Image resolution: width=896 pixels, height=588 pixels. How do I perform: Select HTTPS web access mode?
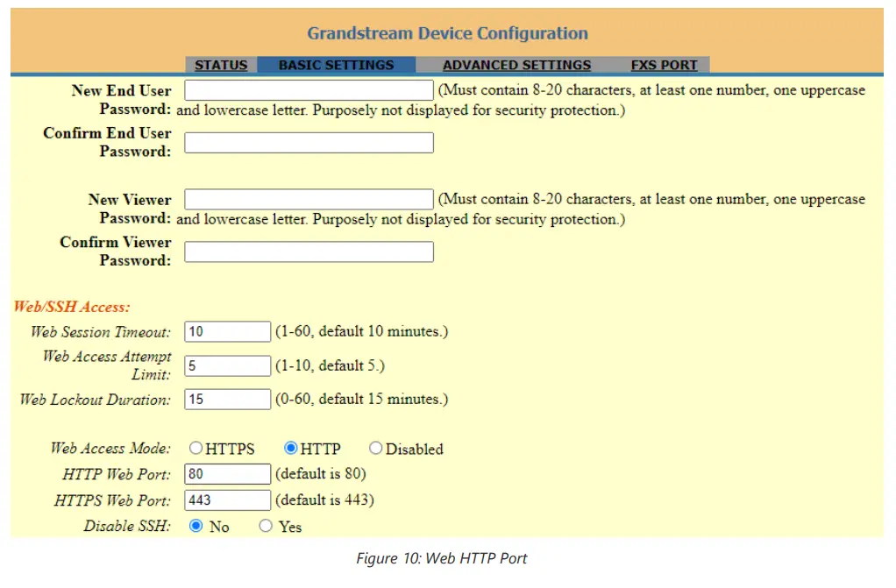pyautogui.click(x=196, y=448)
